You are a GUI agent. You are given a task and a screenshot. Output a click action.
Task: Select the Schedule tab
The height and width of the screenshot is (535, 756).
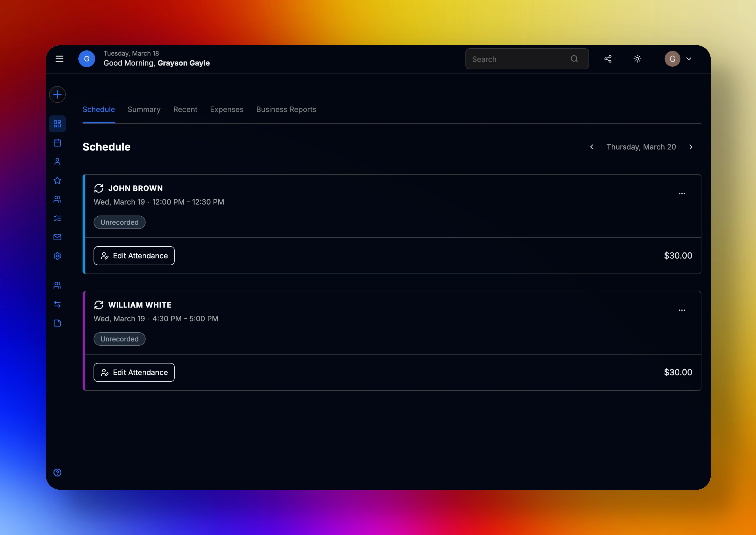click(99, 109)
